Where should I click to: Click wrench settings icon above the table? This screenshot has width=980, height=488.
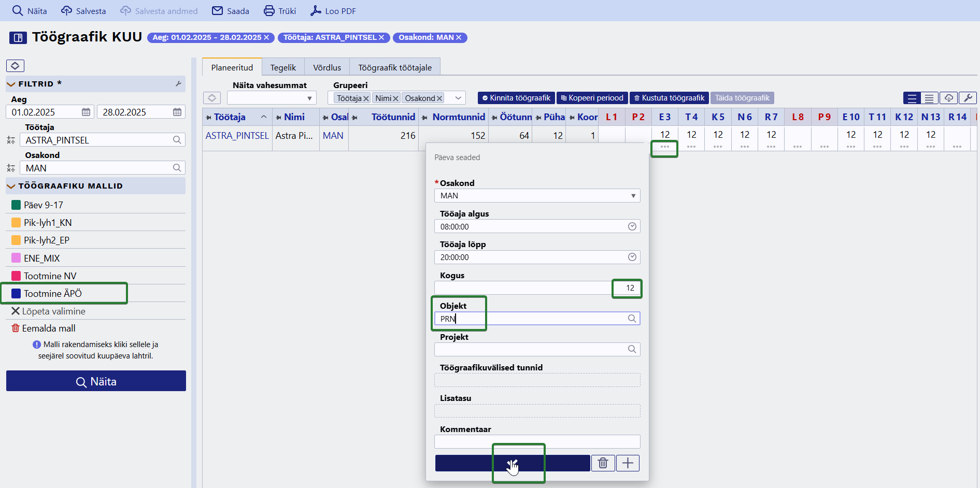click(x=968, y=98)
